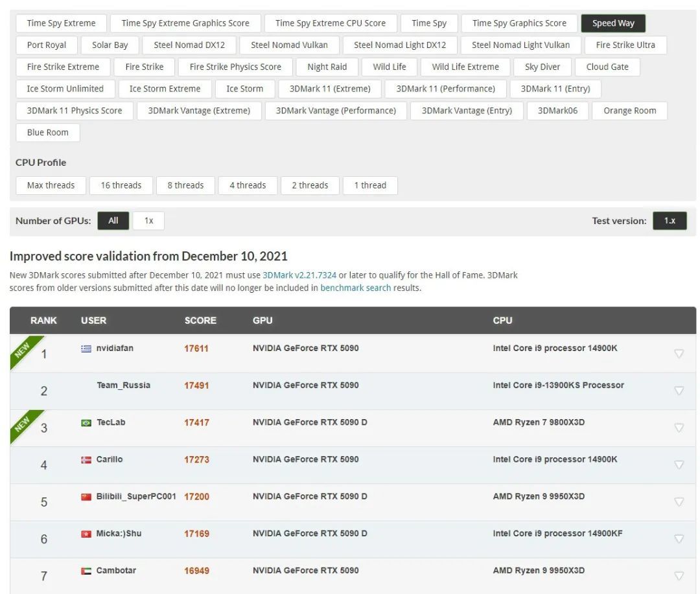Switch to 3DMark06 benchmark
This screenshot has width=700, height=594.
[x=557, y=111]
